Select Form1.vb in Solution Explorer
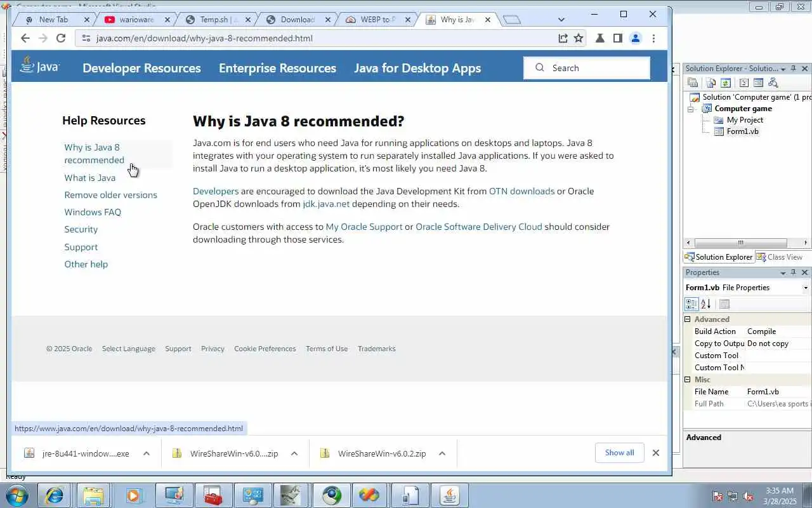 coord(742,131)
